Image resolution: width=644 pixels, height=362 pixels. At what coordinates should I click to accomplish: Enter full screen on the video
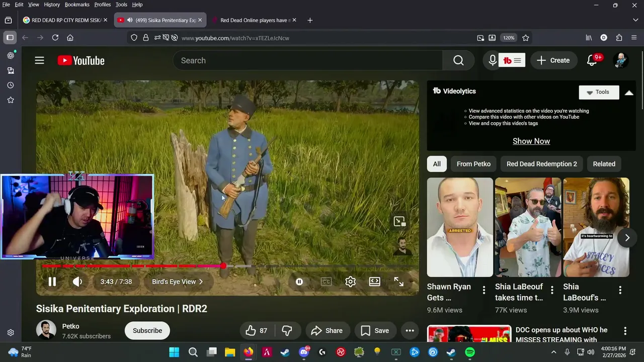pyautogui.click(x=398, y=282)
